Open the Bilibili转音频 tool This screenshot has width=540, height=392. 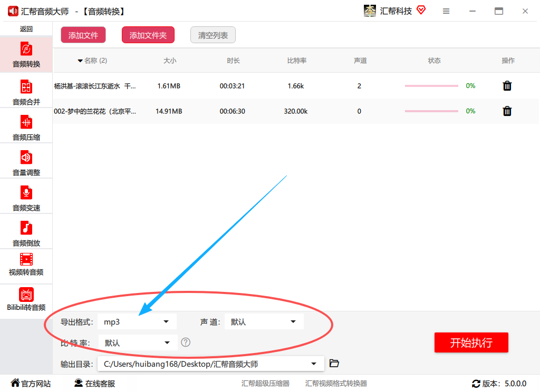click(26, 299)
